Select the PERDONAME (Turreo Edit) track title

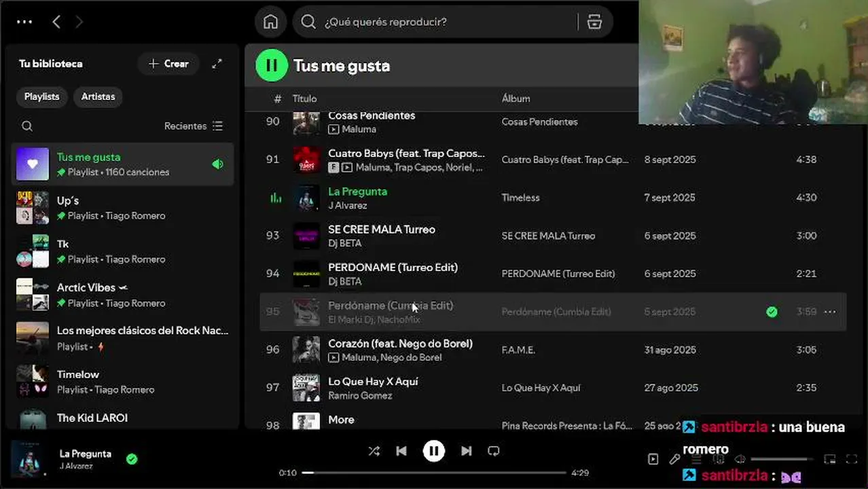393,268
